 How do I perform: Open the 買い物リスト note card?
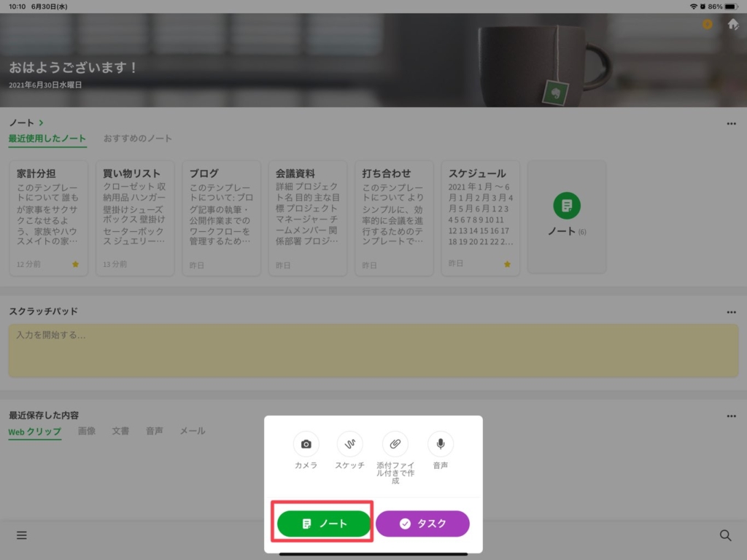(x=135, y=218)
